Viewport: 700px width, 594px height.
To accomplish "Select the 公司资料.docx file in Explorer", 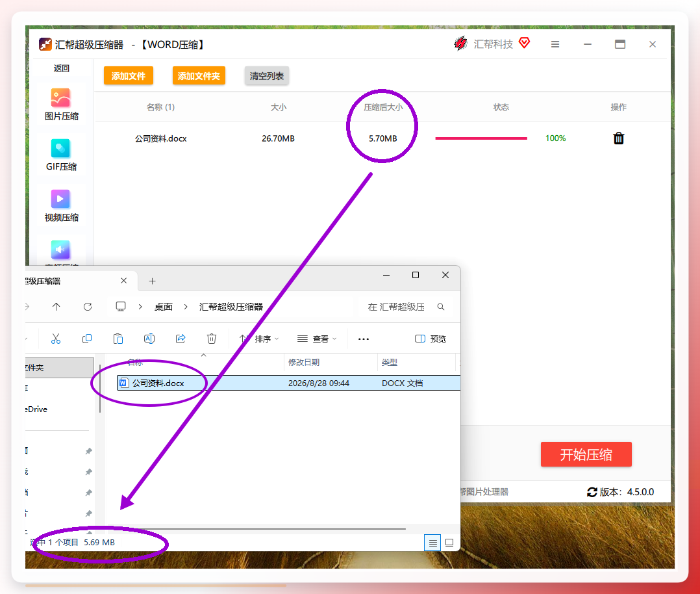I will pos(288,383).
